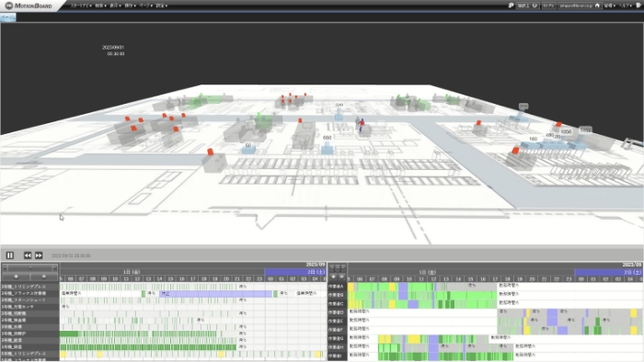The image size is (644, 362).
Task: Open the 検索 menu
Action: point(100,6)
